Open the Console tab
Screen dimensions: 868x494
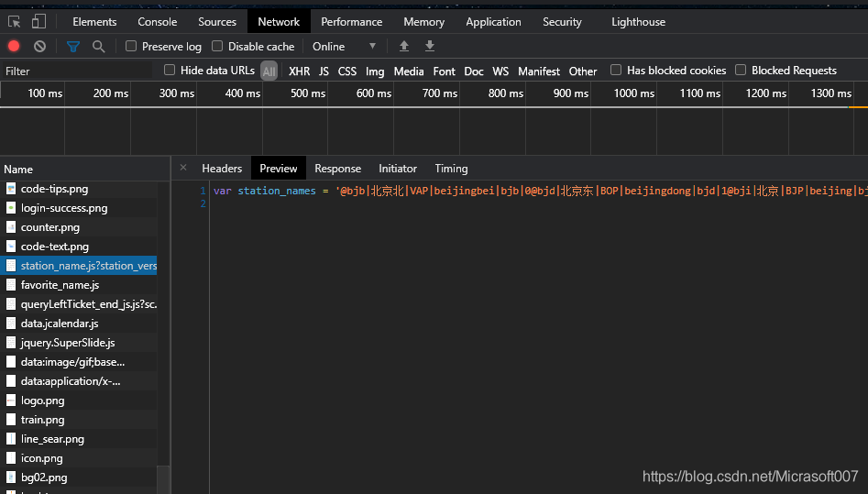click(x=158, y=22)
